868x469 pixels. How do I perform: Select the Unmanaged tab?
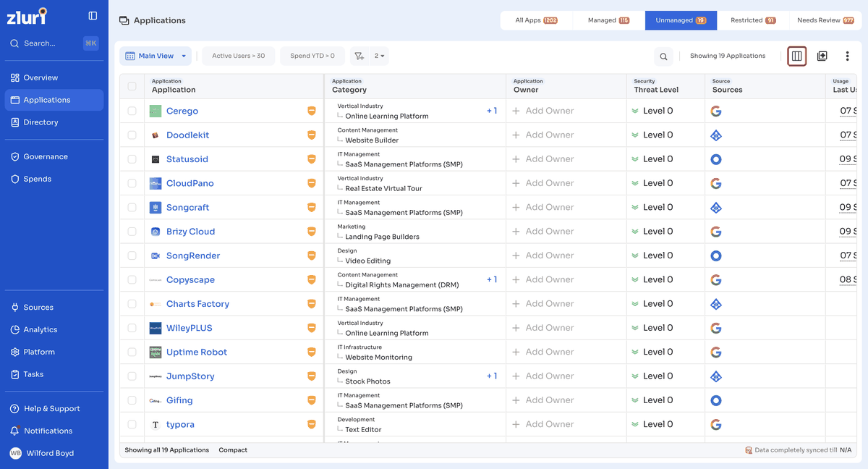point(681,20)
